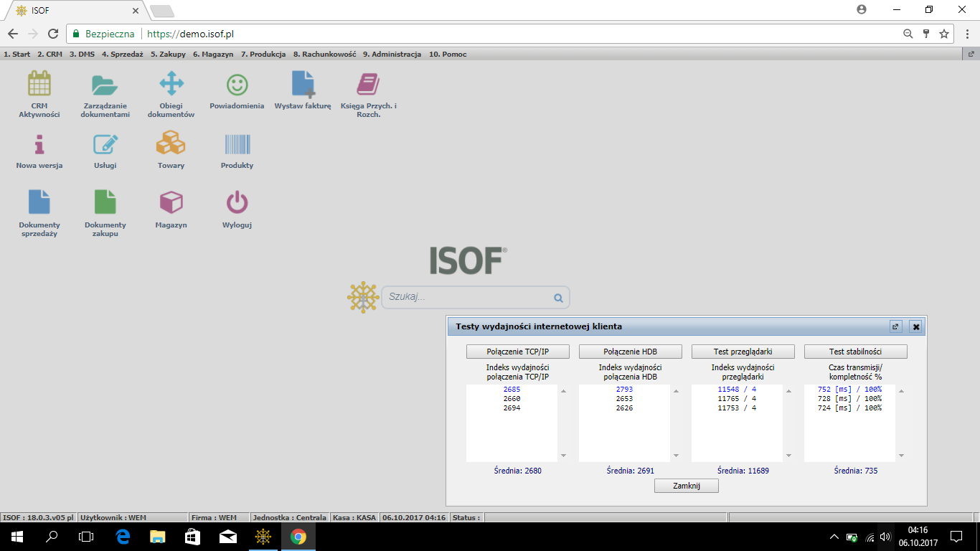980x551 pixels.
Task: Select the 11548 / 4 browser result
Action: (x=737, y=390)
